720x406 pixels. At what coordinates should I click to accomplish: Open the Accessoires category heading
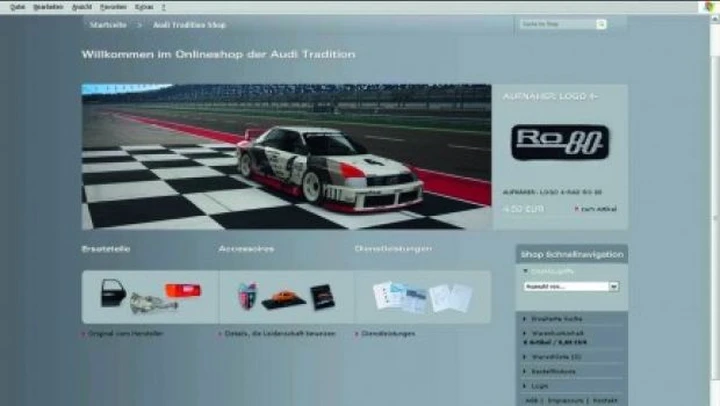246,248
